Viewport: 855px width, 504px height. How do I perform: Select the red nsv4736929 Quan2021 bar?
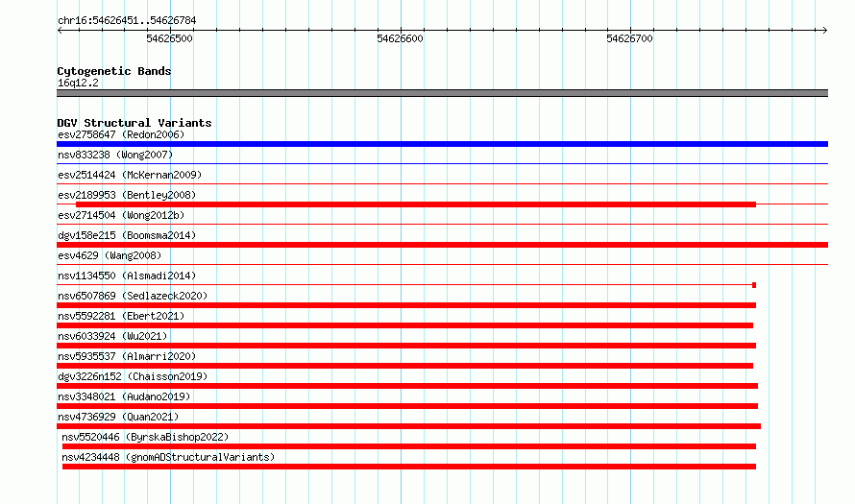tap(409, 426)
